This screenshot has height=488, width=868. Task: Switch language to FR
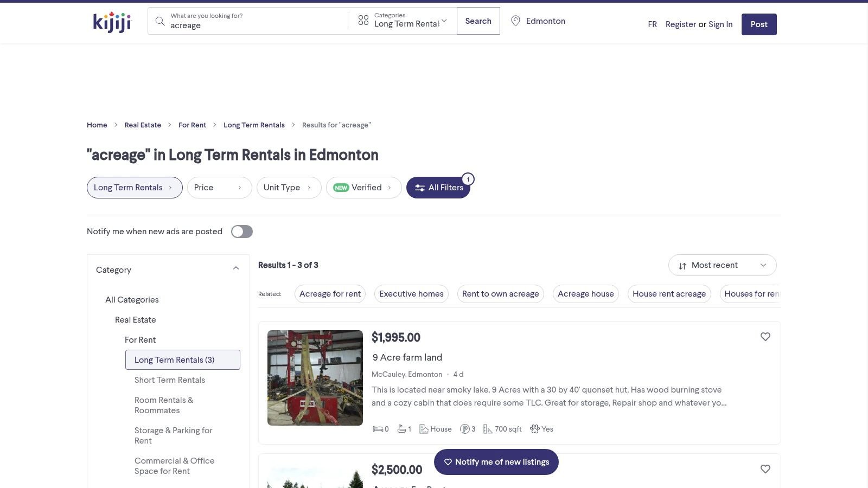tap(652, 24)
